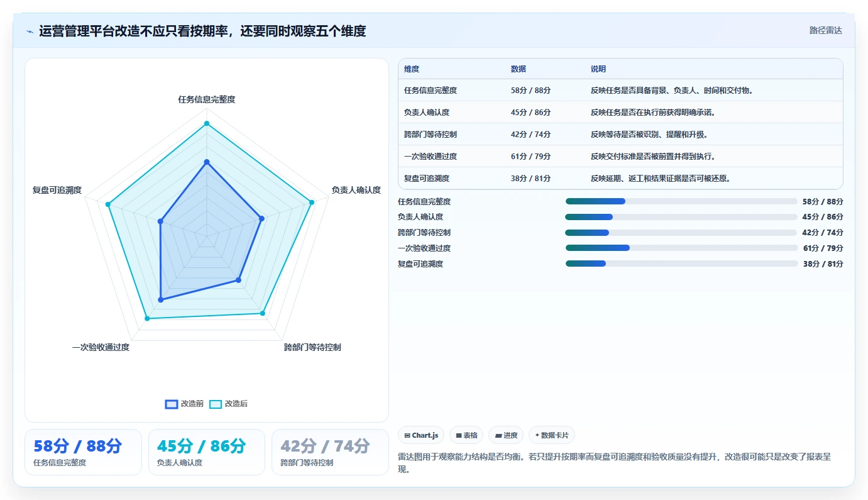Select the 任务信息完整度 table row name
Viewport: 868px width, 500px height.
click(x=431, y=91)
